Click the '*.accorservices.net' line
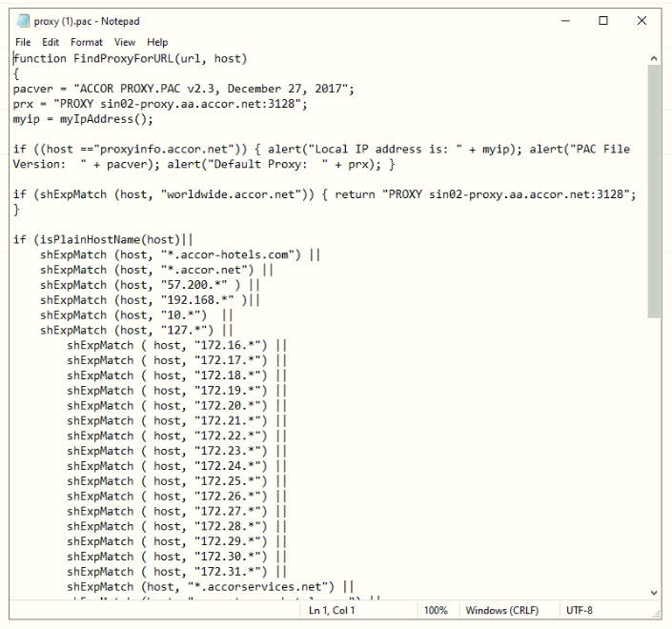 tap(210, 586)
